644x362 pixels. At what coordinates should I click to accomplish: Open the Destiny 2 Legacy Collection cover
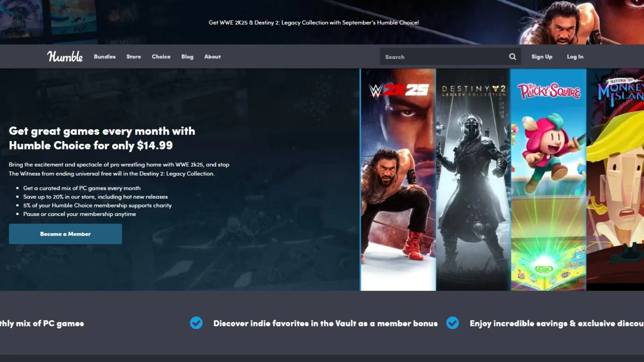tap(473, 180)
